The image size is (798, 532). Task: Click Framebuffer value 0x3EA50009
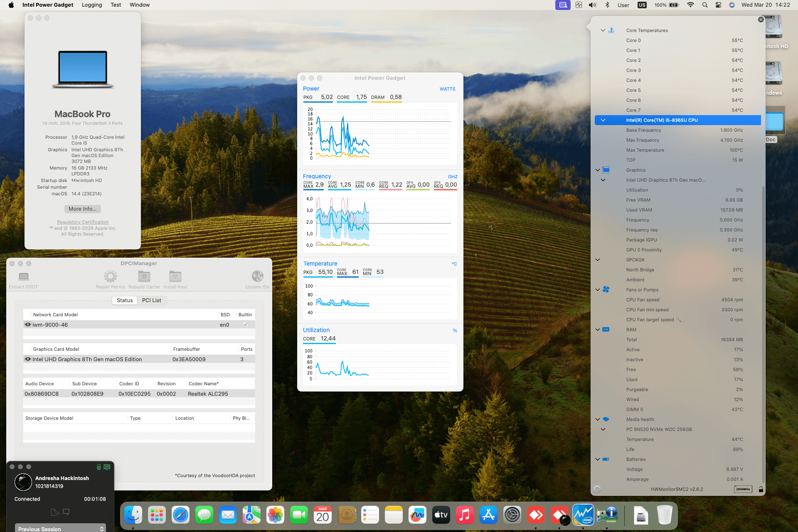pos(189,359)
